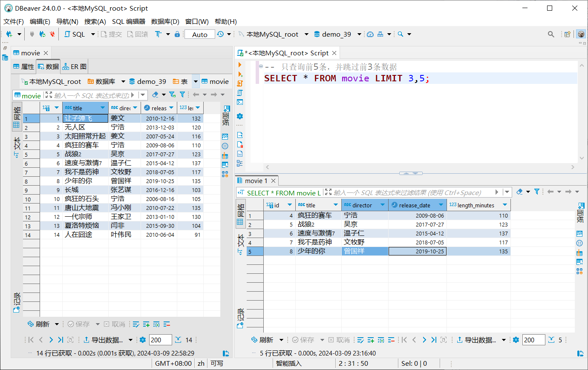Click the red disconnect icon
588x370 pixels.
coord(52,34)
